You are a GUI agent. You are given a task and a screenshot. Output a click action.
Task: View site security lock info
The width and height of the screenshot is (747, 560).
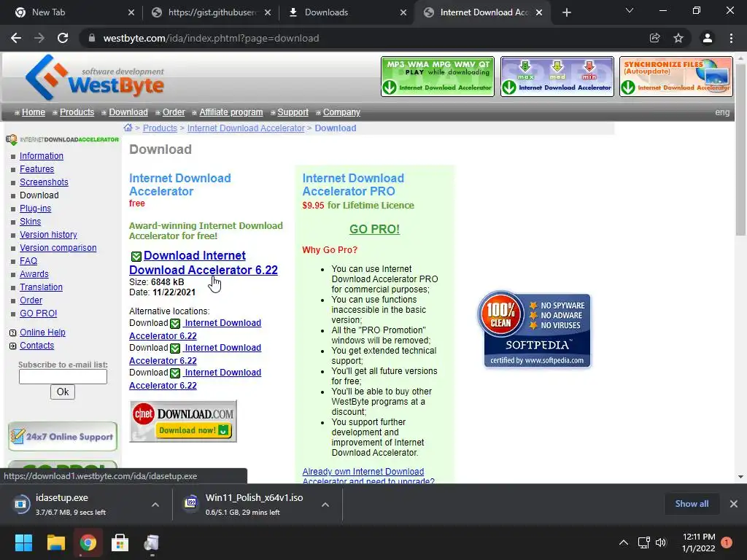(x=92, y=38)
